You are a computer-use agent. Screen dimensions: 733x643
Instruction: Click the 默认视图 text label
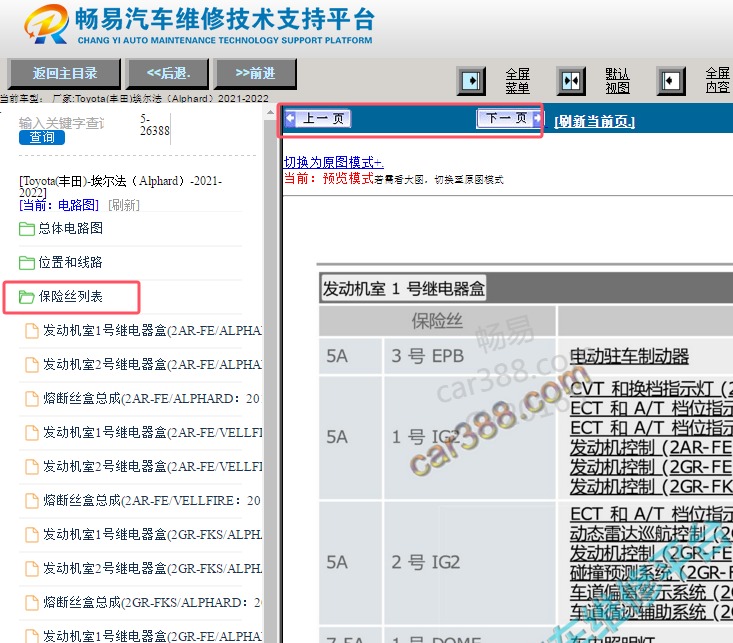coord(618,81)
